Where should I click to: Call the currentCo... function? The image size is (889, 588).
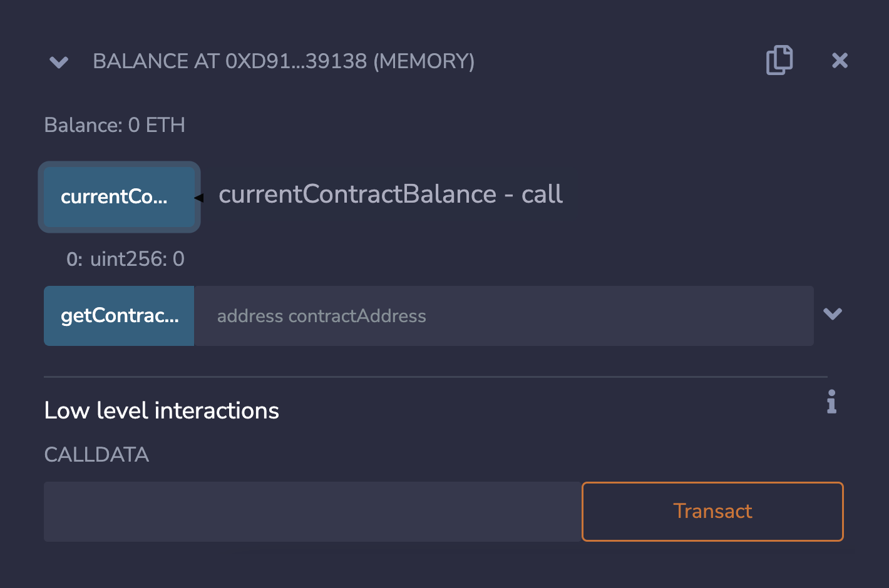pyautogui.click(x=119, y=196)
